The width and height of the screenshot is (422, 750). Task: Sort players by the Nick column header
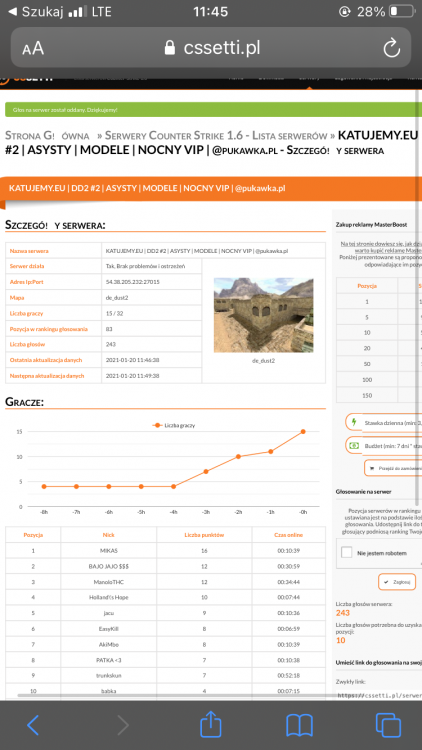coord(109,535)
